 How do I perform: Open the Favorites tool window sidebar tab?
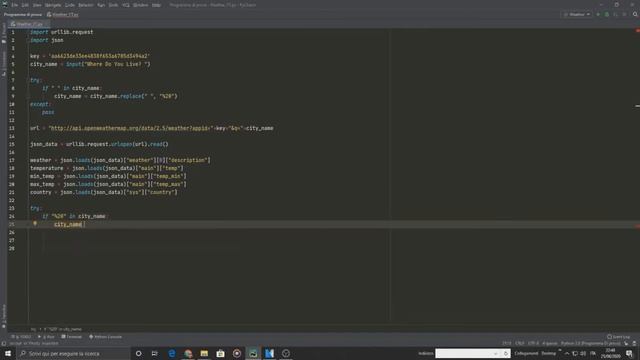[4, 316]
